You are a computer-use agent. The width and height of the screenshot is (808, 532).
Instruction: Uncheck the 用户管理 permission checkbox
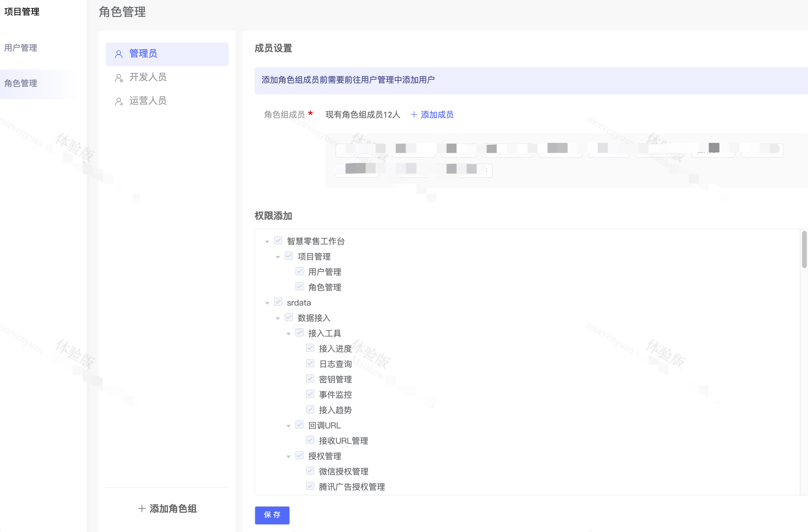(299, 271)
